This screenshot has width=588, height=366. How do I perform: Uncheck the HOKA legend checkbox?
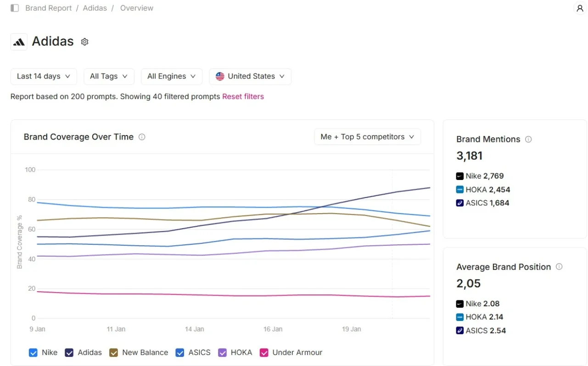[222, 353]
